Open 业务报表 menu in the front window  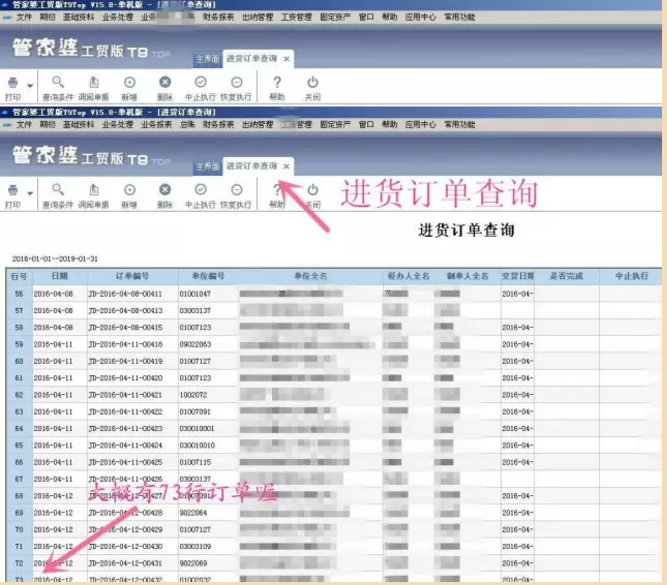(157, 125)
